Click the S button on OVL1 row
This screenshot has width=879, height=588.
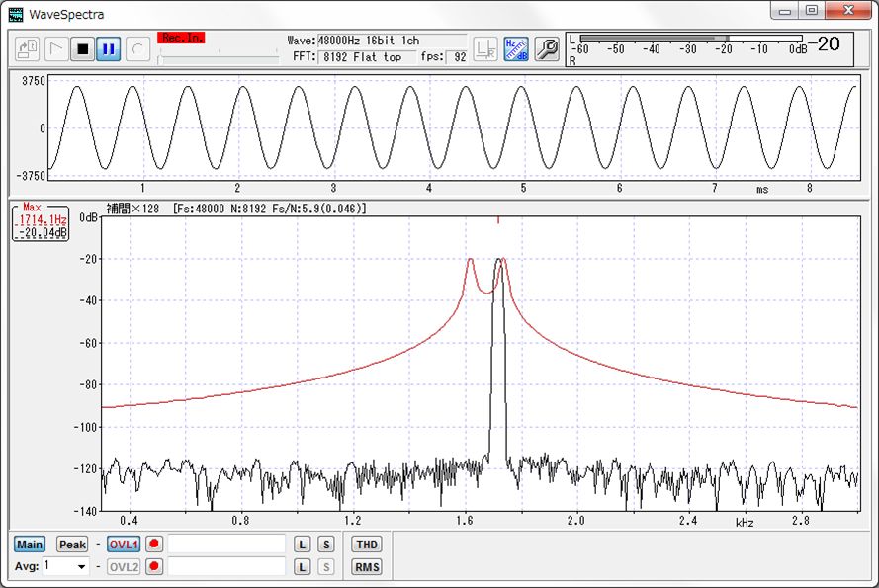pos(325,545)
